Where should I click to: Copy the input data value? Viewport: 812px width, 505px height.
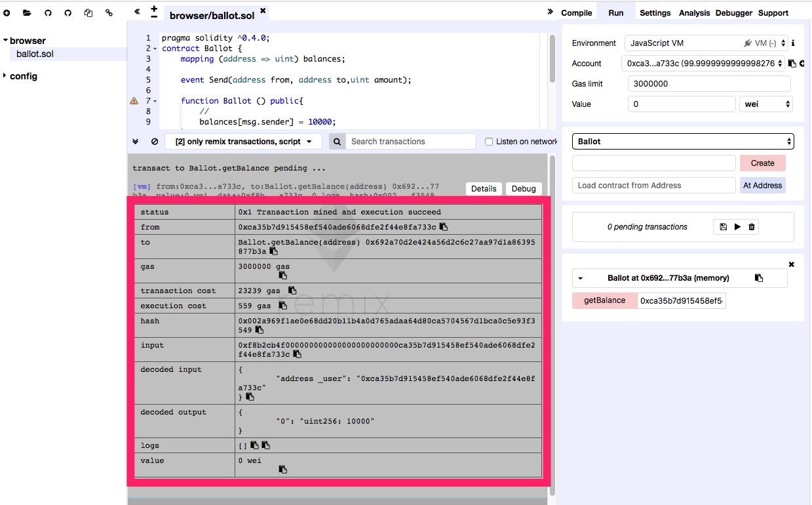pyautogui.click(x=297, y=354)
